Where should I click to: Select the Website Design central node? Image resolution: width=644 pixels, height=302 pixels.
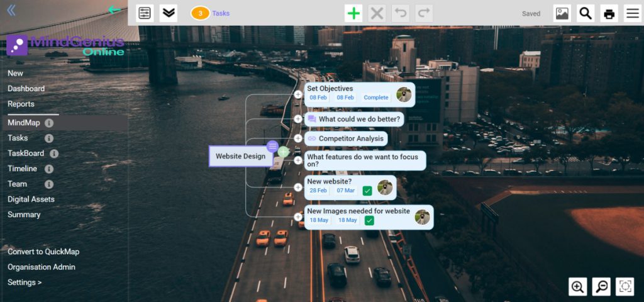click(x=240, y=157)
